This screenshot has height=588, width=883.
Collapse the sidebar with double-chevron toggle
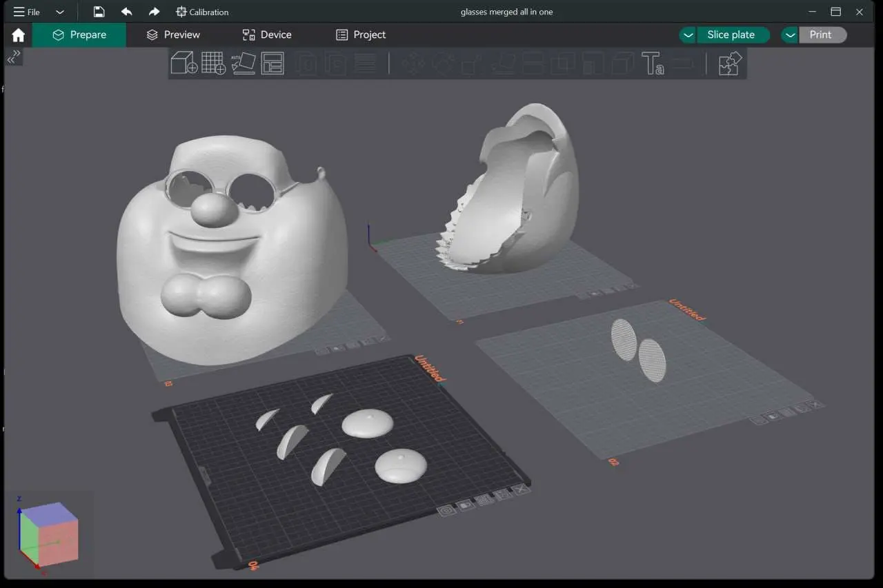coord(14,57)
